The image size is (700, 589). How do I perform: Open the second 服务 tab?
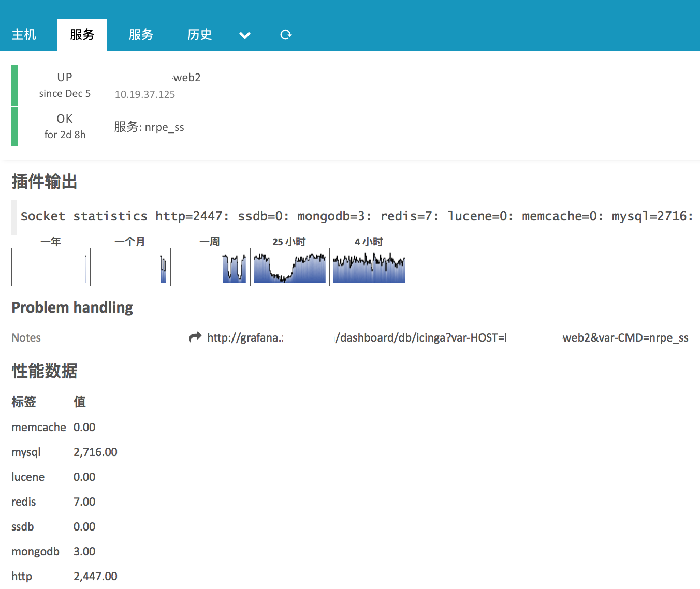tap(141, 34)
